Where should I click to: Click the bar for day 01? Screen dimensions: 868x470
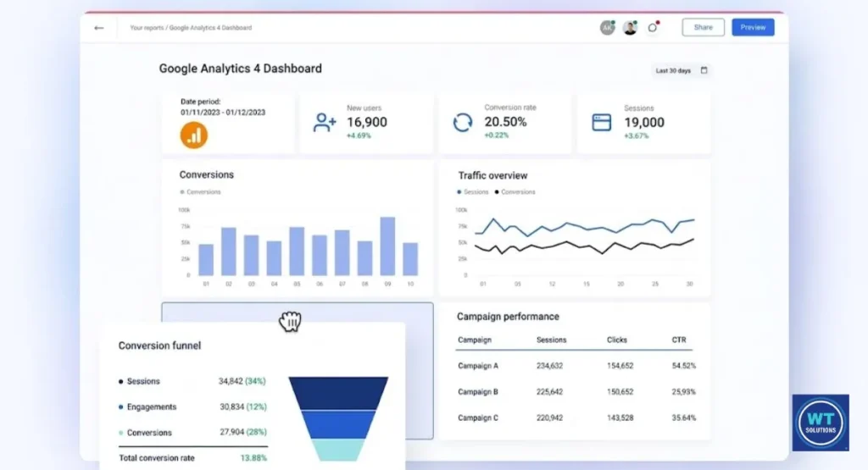click(x=206, y=260)
